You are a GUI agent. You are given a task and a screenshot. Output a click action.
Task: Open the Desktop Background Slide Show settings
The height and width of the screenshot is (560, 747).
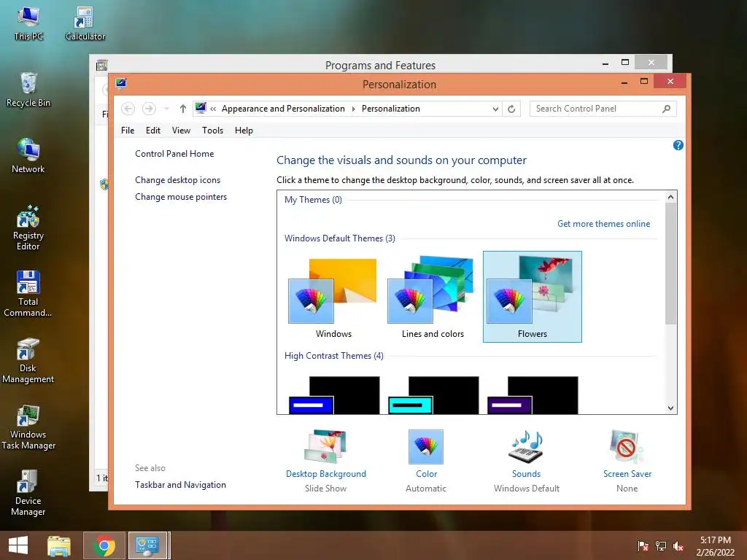coord(326,461)
